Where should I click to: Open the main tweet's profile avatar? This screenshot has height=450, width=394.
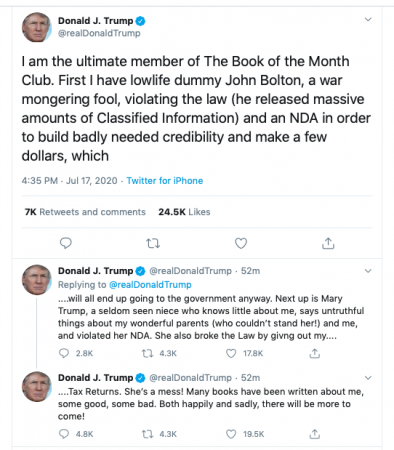click(36, 27)
